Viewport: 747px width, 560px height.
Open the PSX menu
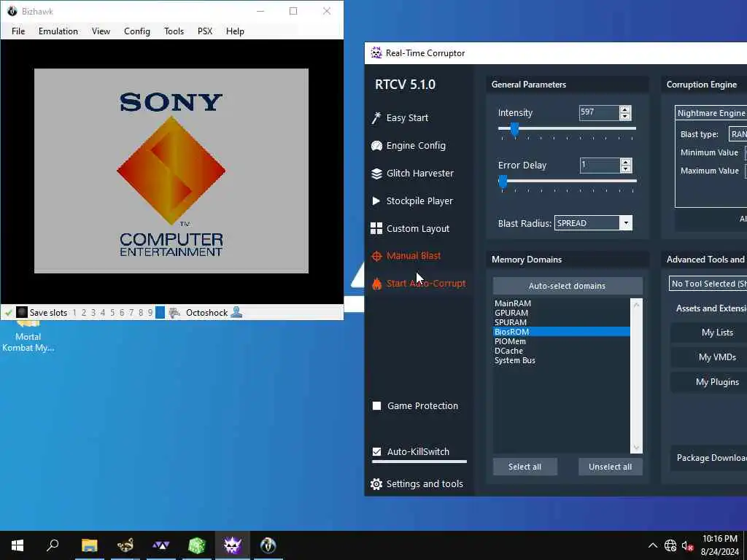click(205, 31)
